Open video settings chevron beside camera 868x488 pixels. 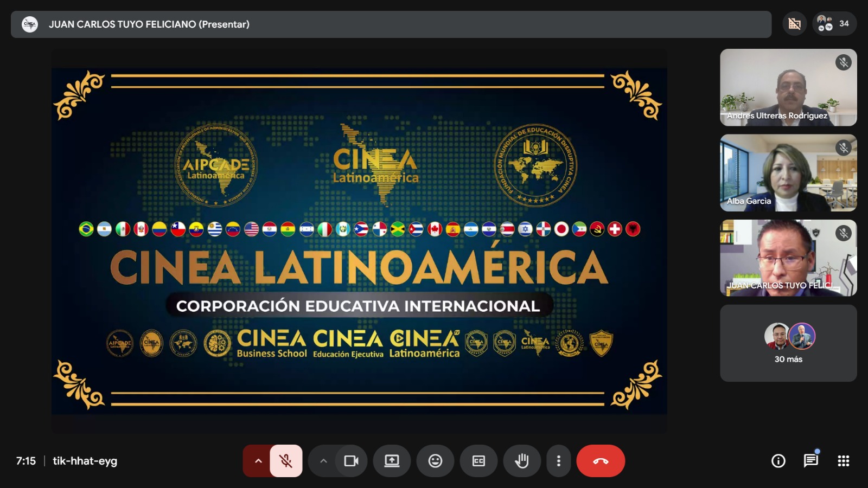tap(323, 461)
